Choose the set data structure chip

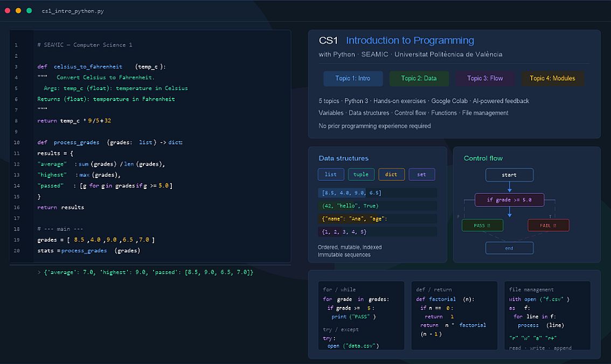tap(422, 174)
